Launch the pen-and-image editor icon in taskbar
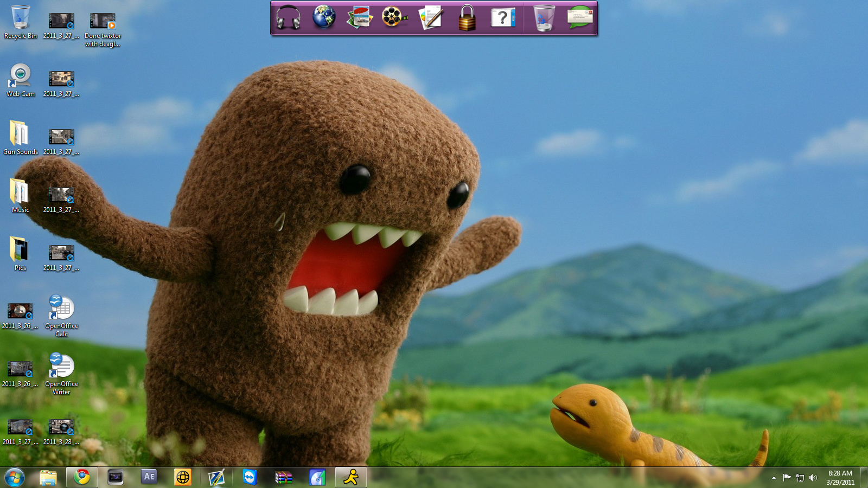The width and height of the screenshot is (868, 488). point(216,477)
